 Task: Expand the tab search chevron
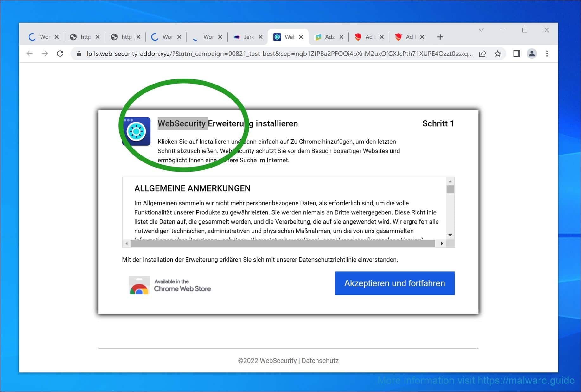481,30
